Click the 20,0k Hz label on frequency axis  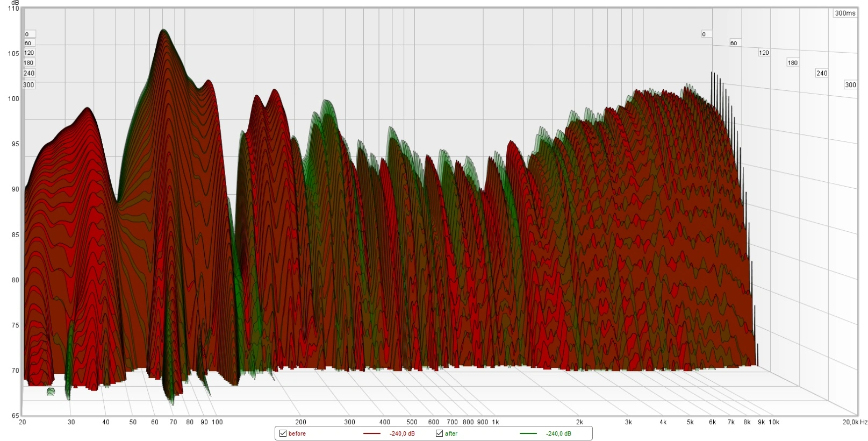[x=855, y=422]
